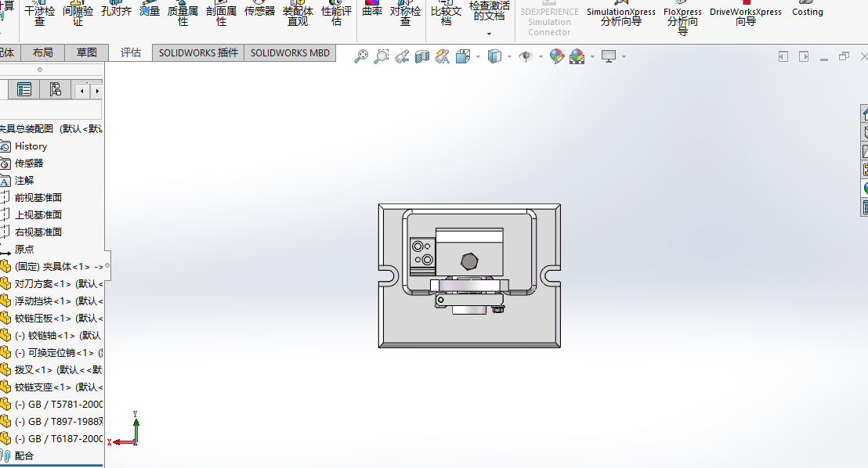Click Apply Scene icon
The height and width of the screenshot is (468, 868).
(577, 56)
